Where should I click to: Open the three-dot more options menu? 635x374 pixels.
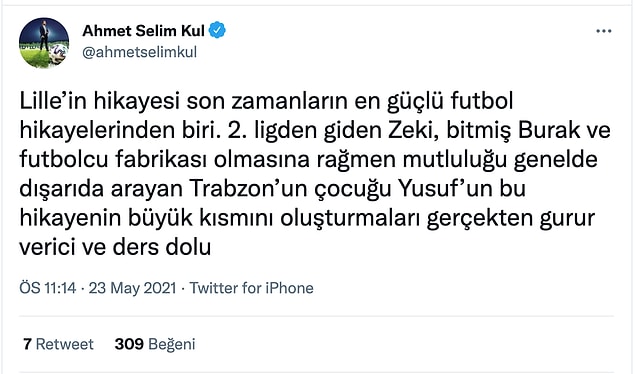click(x=603, y=31)
